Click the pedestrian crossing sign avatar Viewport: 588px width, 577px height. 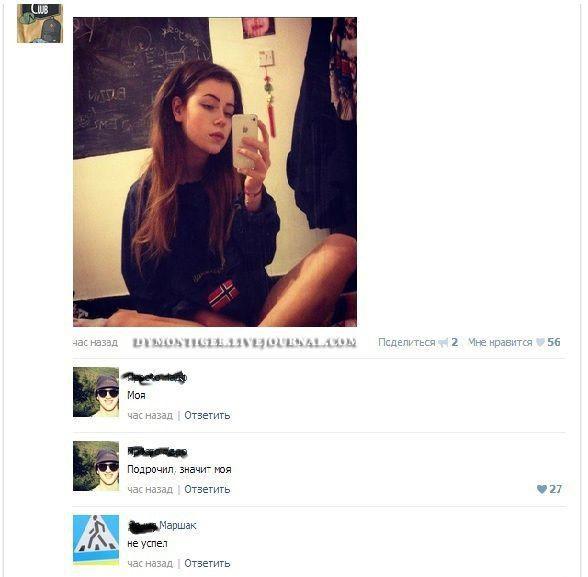(x=96, y=540)
